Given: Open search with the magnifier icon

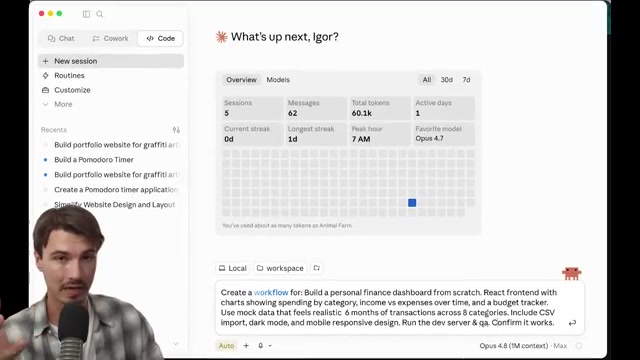Looking at the screenshot, I should coord(100,14).
